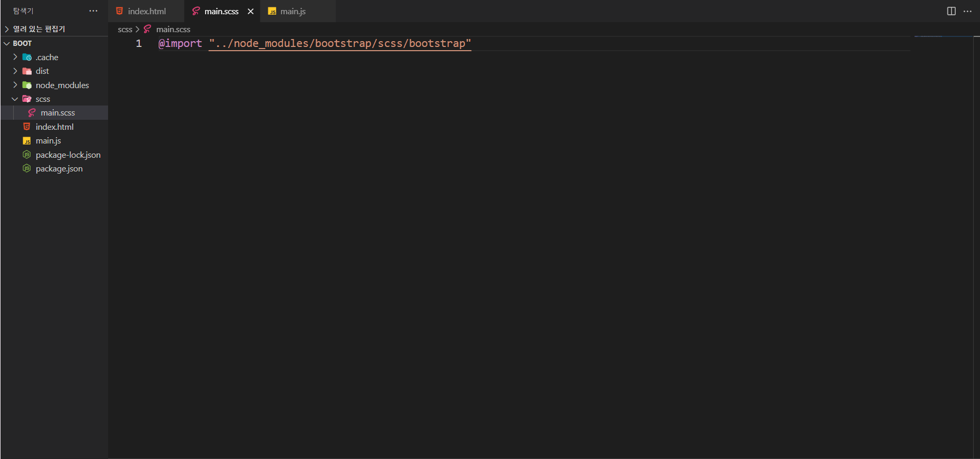Split the editor to the right
Screen dimensions: 980x459
(952, 11)
